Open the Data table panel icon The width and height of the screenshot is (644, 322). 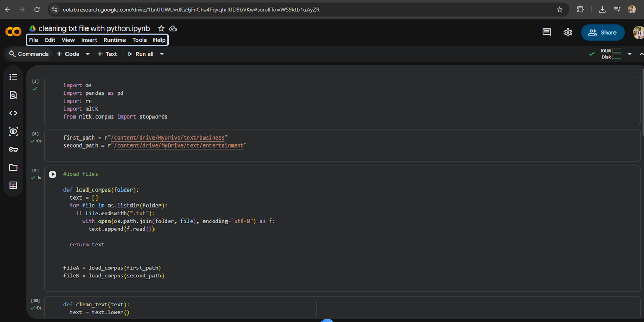(x=13, y=186)
